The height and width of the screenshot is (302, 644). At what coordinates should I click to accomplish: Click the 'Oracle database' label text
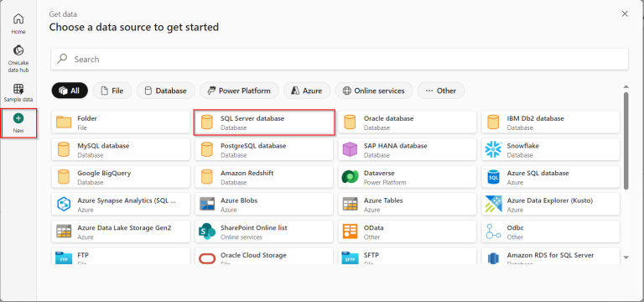[x=388, y=118]
